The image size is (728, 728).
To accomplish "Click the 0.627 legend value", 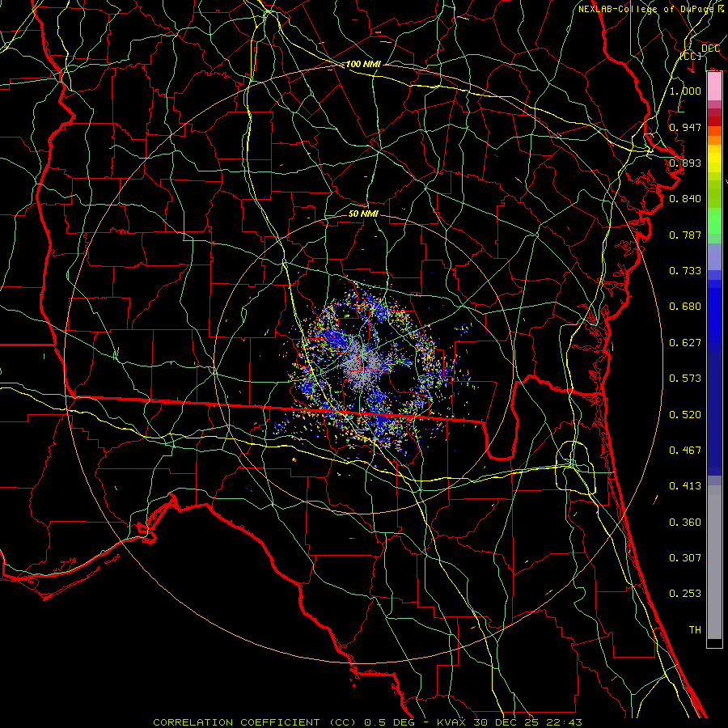I will pos(685,343).
